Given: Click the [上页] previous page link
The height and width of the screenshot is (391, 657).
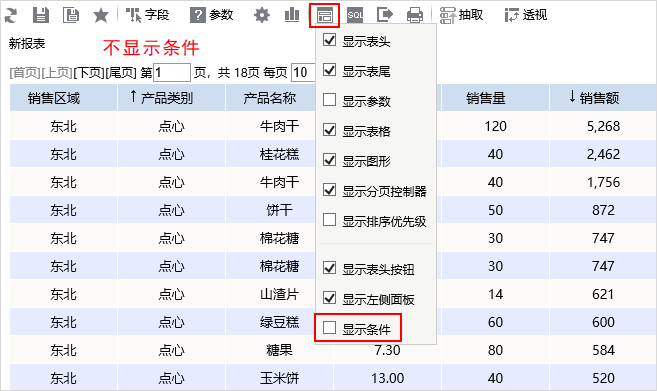Looking at the screenshot, I should click(x=57, y=73).
